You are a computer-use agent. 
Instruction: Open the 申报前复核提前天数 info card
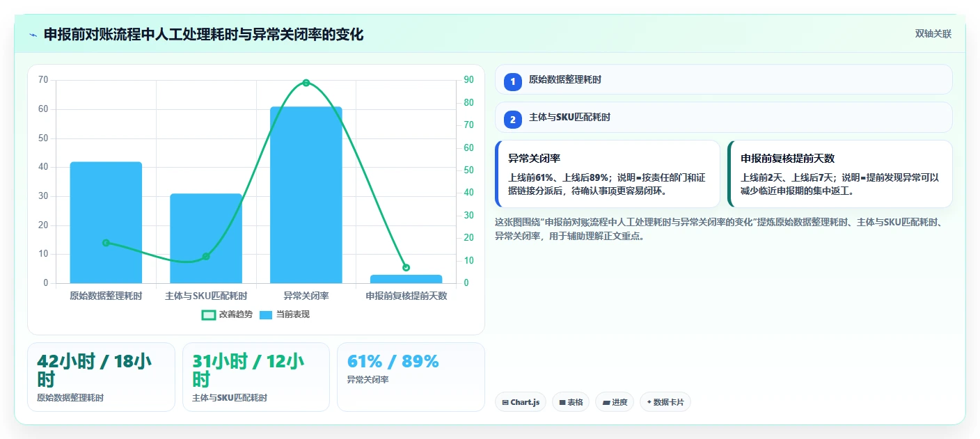pyautogui.click(x=839, y=174)
